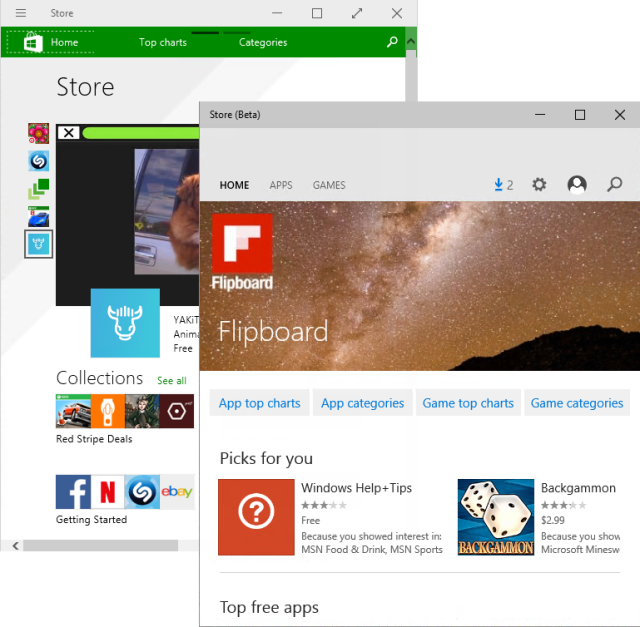Click the left arrow of the horizontal scrollbar
640x627 pixels.
point(16,546)
